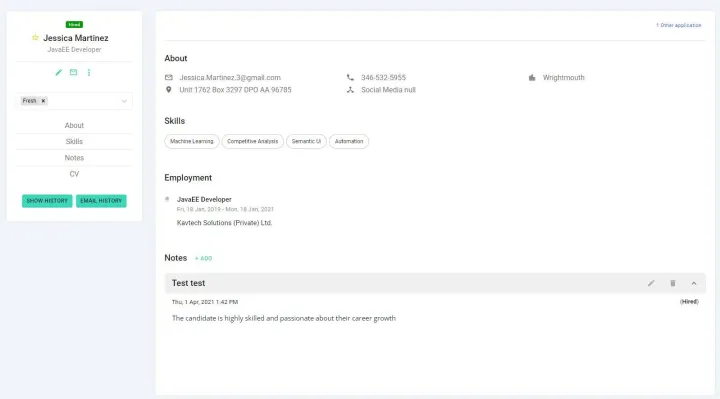Click the green edit pencil under candidate name
This screenshot has height=399, width=720.
59,73
